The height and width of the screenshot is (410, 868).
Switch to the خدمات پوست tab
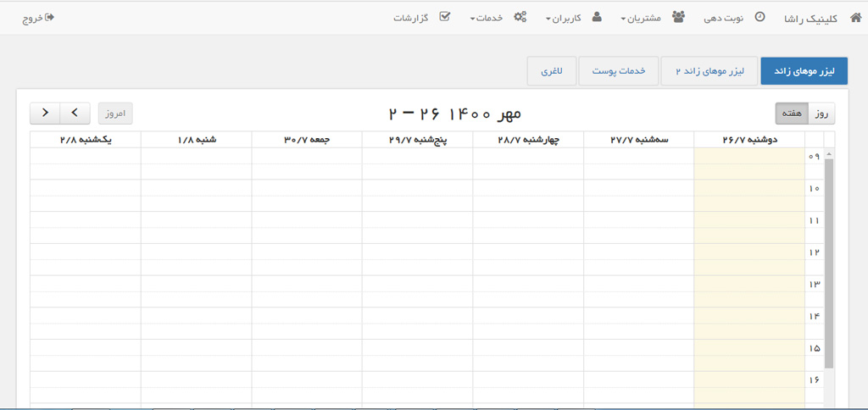tap(619, 71)
